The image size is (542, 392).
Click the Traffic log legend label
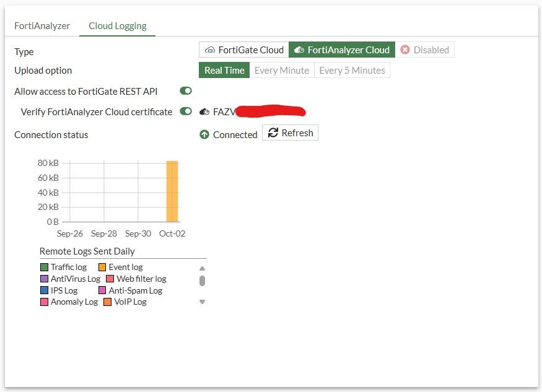tap(68, 267)
